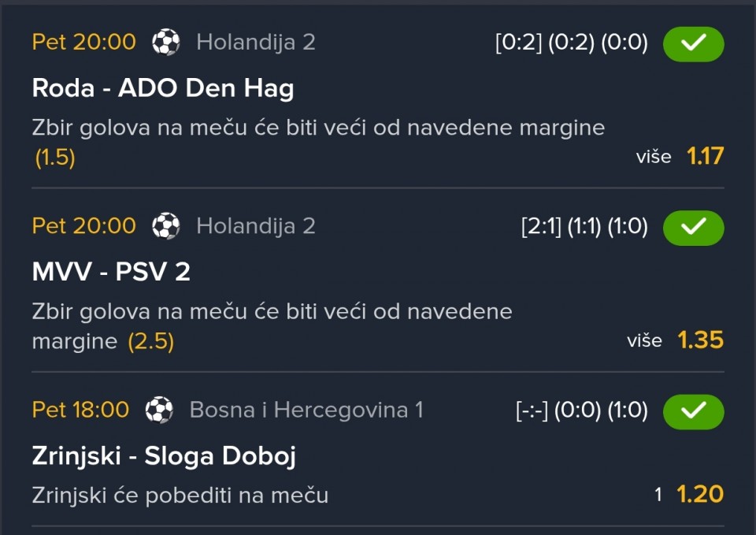
Task: Click green checkmark badge on Zrinjski bet
Action: click(693, 411)
